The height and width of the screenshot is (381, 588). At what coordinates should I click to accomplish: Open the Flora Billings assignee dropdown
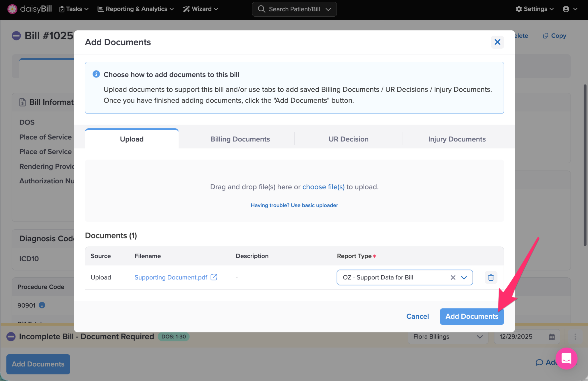click(x=448, y=337)
